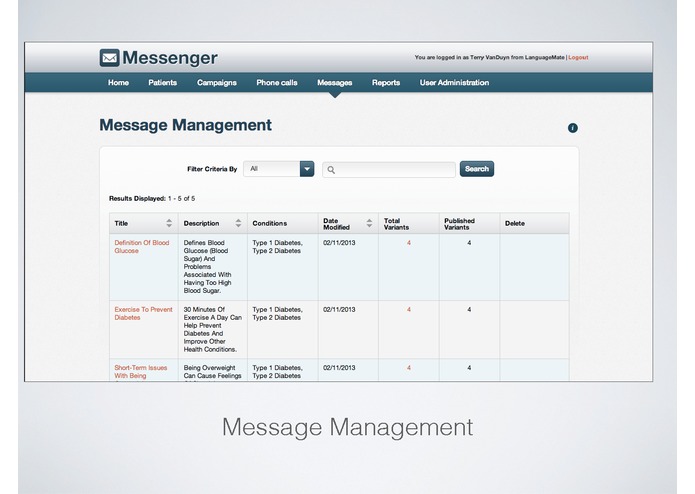Click total variants 4 for Definition Of Blood Glucose

pos(409,243)
